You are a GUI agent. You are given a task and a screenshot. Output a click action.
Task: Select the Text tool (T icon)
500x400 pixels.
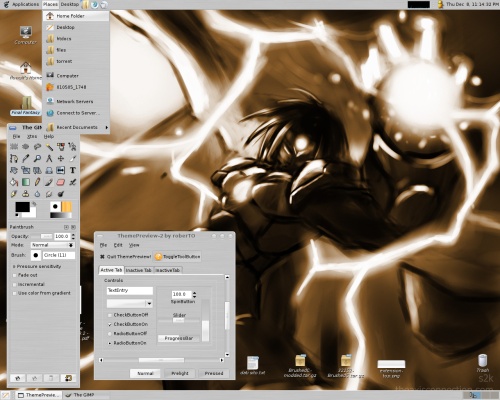click(x=72, y=170)
